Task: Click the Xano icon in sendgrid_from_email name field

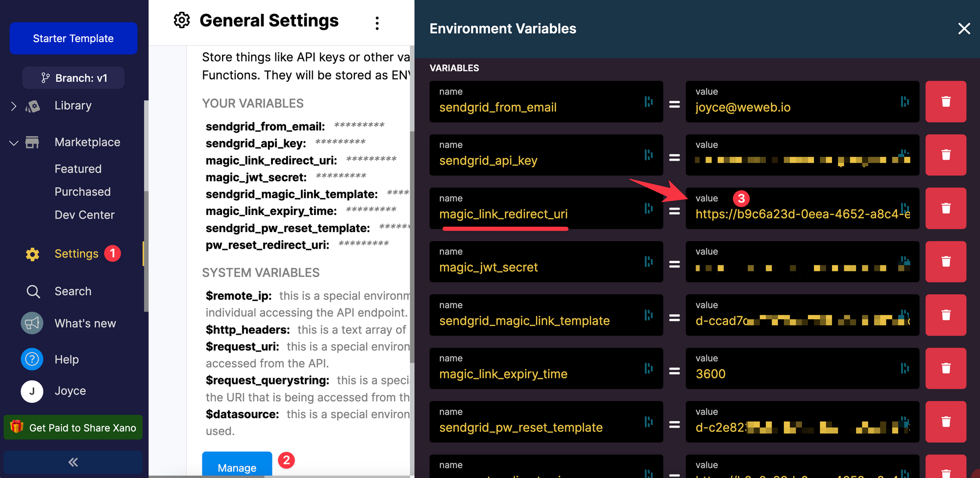Action: [648, 101]
